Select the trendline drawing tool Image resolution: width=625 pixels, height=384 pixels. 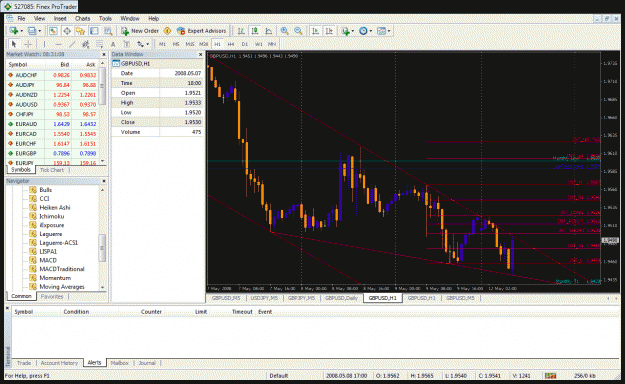coord(72,44)
